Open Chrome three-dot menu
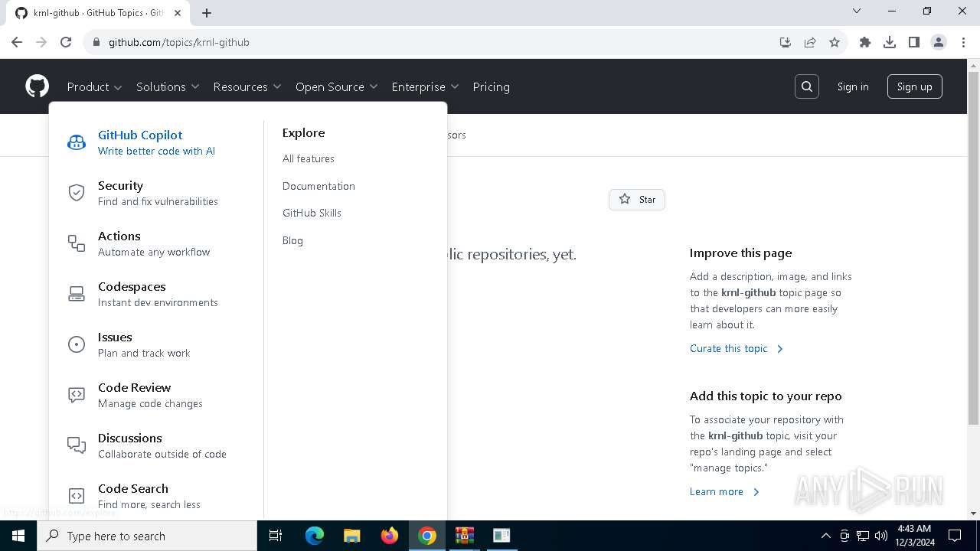Image resolution: width=980 pixels, height=551 pixels. click(x=963, y=42)
